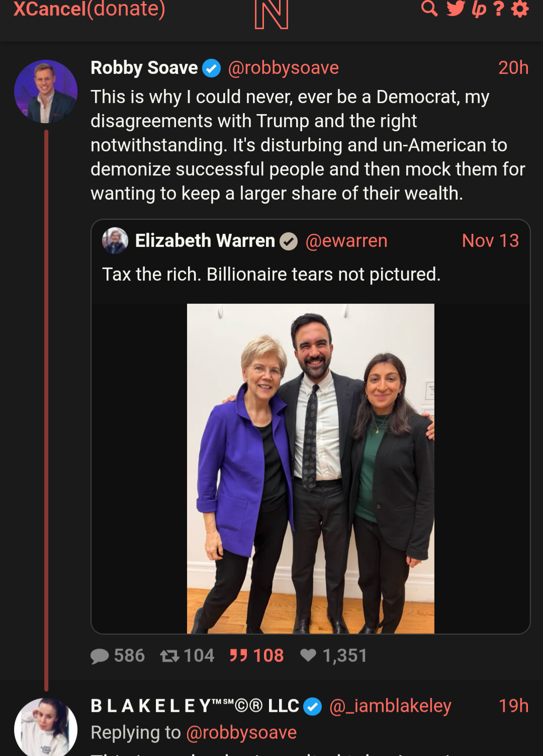Click the Nitter N logo
The height and width of the screenshot is (756, 543).
[x=271, y=14]
